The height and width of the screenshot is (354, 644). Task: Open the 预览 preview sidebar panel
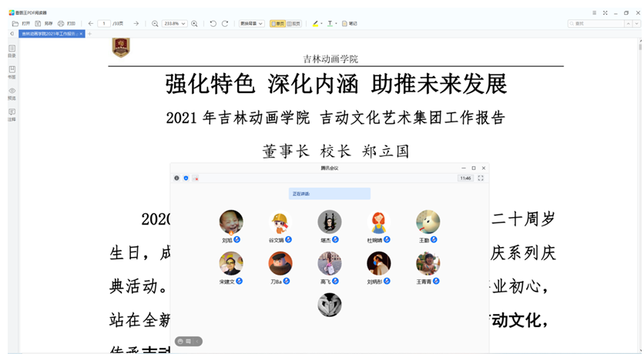click(12, 94)
